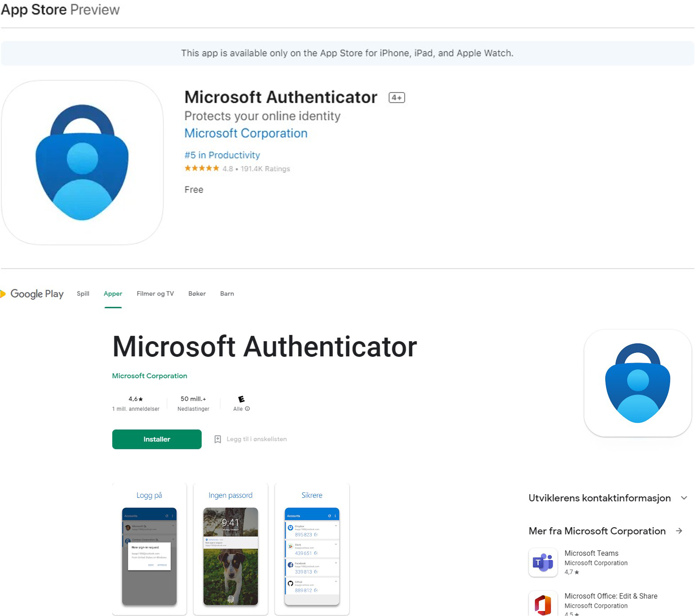Image resolution: width=695 pixels, height=616 pixels.
Task: Click the Google Play Authenticator app icon
Action: click(x=638, y=383)
